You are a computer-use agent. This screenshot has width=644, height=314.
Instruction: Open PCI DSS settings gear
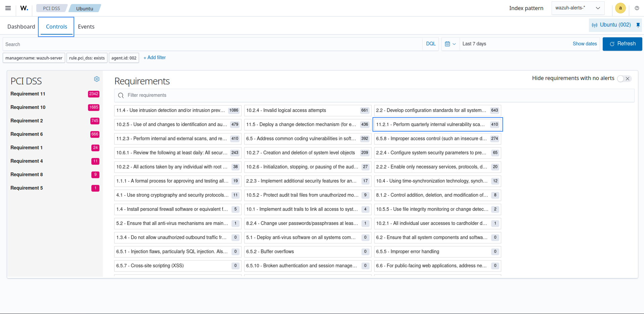[97, 79]
